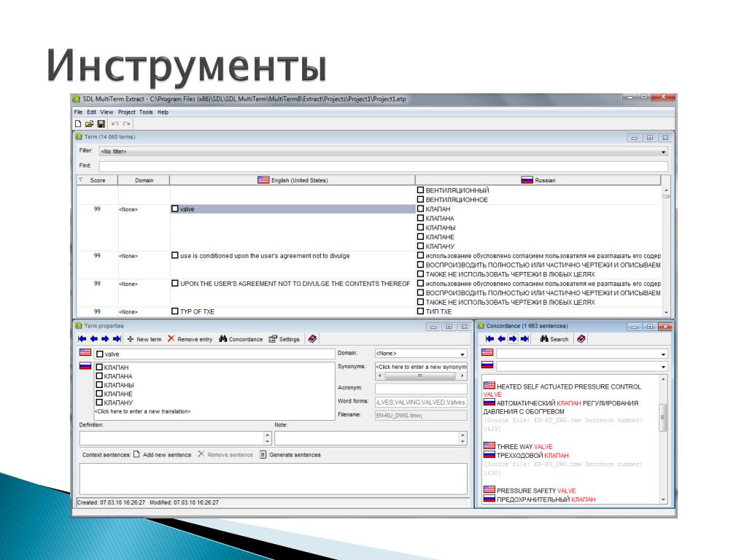Go to first entry in Term properties

[x=82, y=339]
